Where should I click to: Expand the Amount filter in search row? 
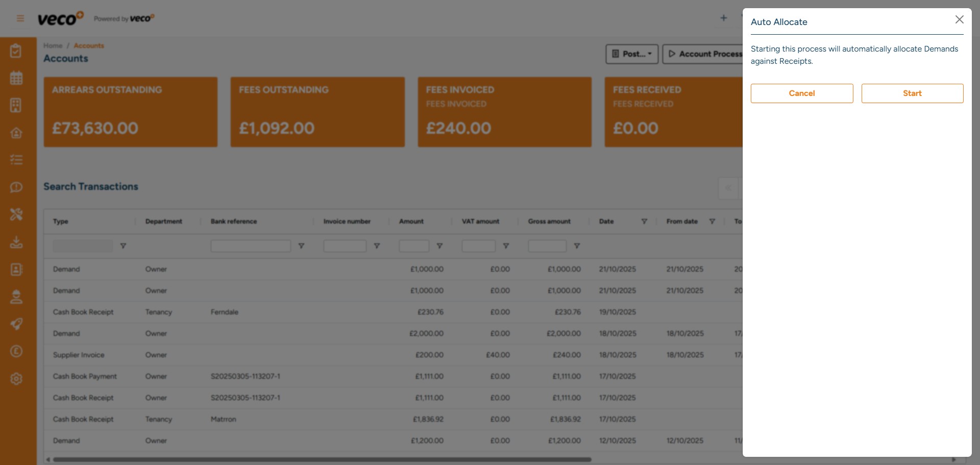coord(440,246)
